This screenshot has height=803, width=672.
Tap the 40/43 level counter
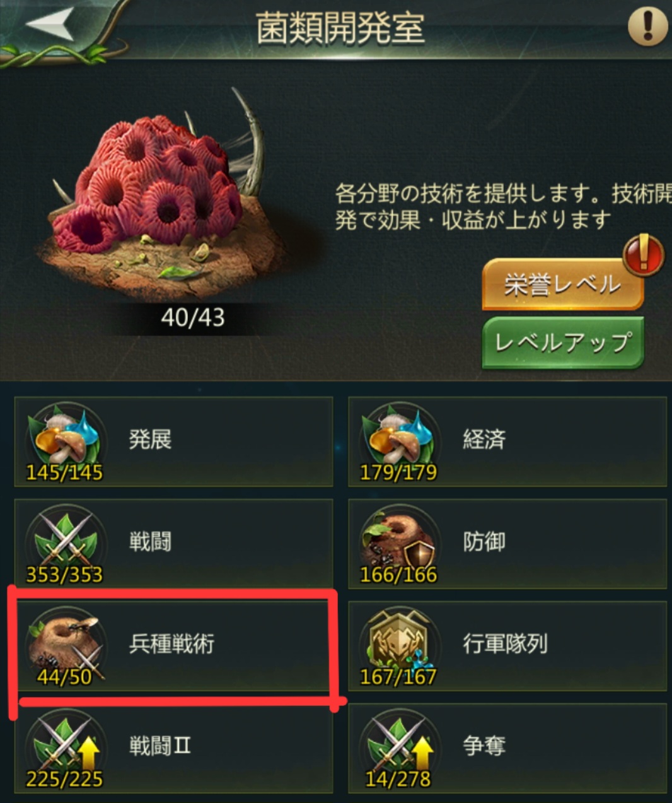[x=193, y=317]
